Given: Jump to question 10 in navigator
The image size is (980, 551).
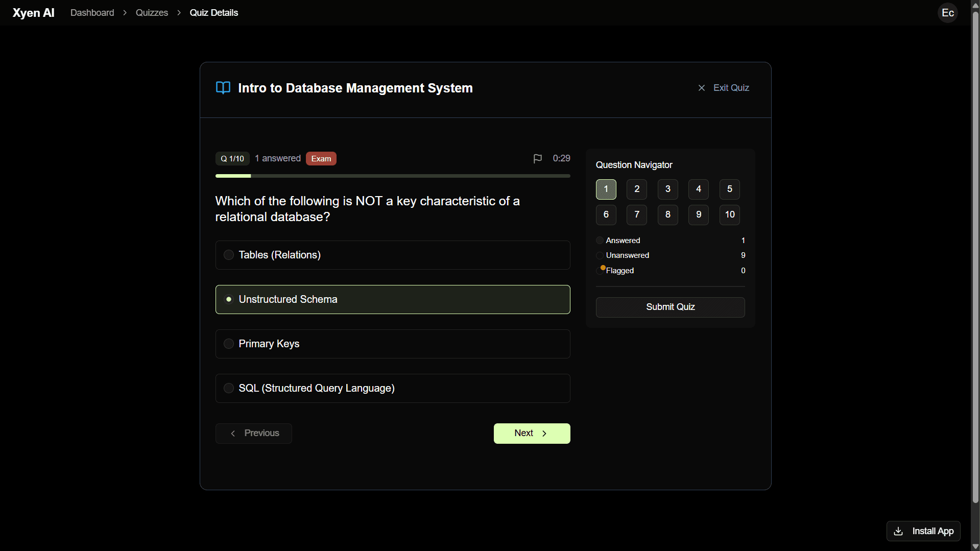Looking at the screenshot, I should click(729, 214).
